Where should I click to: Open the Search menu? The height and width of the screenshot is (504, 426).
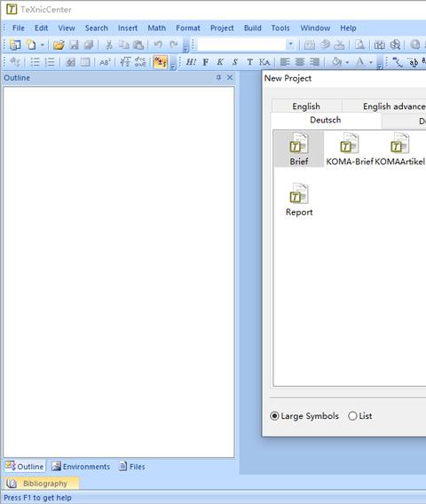(97, 28)
